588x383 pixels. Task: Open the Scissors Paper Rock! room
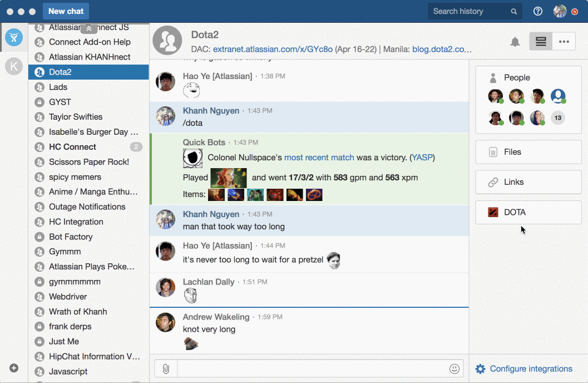[89, 162]
